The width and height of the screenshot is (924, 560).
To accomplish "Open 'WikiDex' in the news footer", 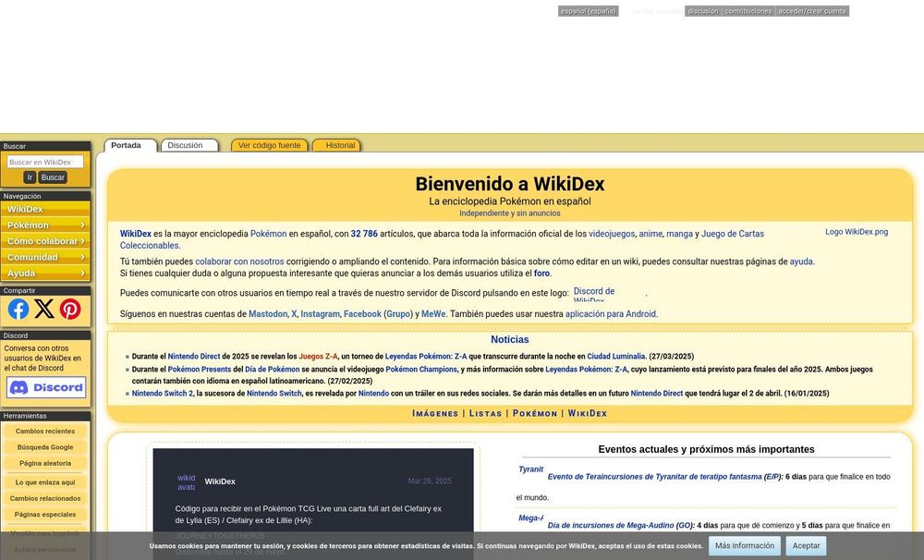I will [588, 413].
